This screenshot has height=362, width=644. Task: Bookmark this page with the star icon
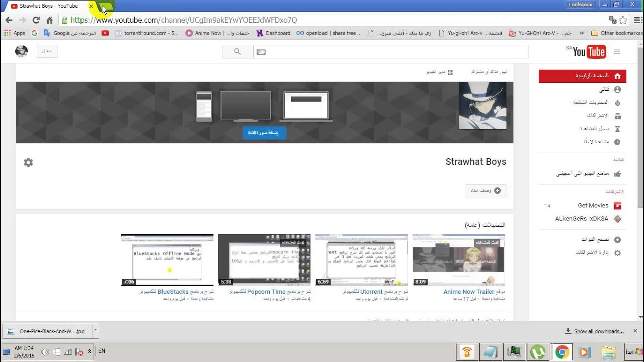click(623, 20)
